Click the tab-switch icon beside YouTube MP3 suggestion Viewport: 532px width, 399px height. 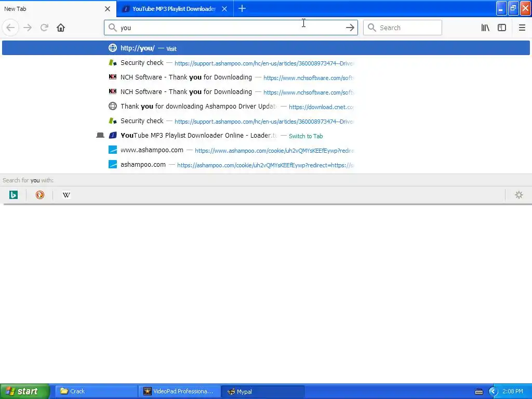click(100, 136)
